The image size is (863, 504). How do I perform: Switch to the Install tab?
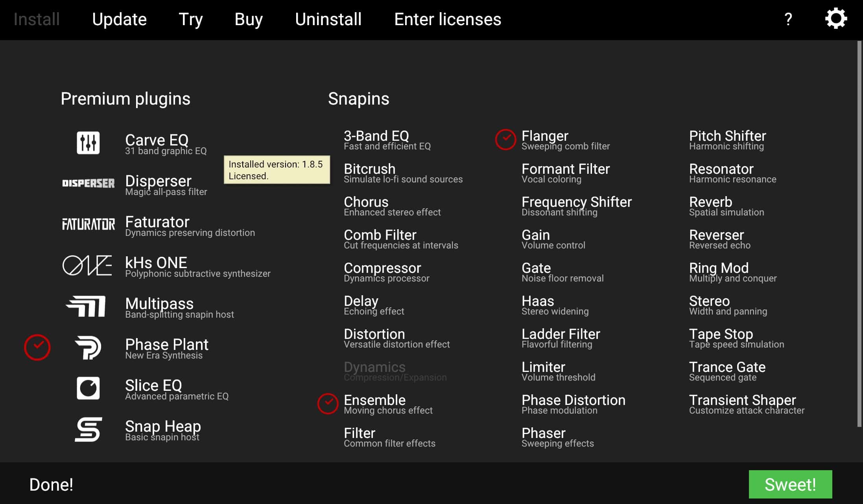[37, 19]
